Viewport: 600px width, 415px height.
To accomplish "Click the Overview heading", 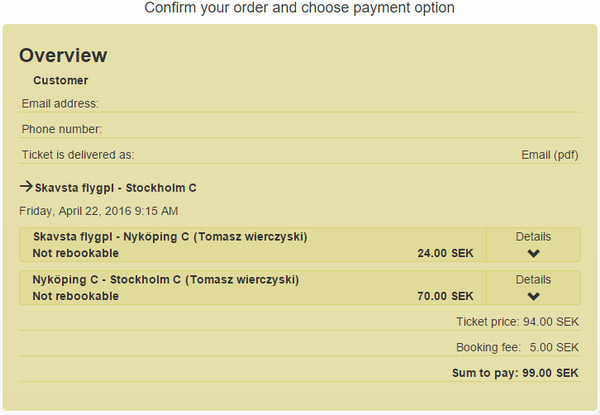I will pyautogui.click(x=63, y=55).
